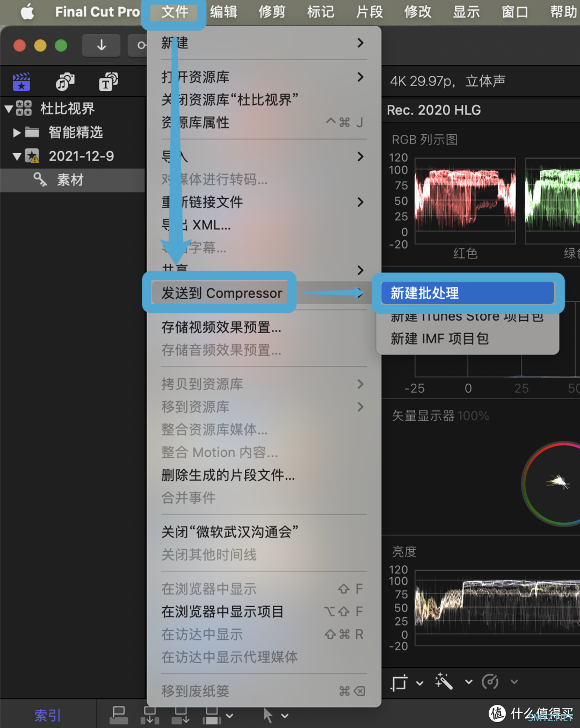Image resolution: width=580 pixels, height=728 pixels.
Task: Click the RGB 列示图 label
Action: tap(425, 140)
